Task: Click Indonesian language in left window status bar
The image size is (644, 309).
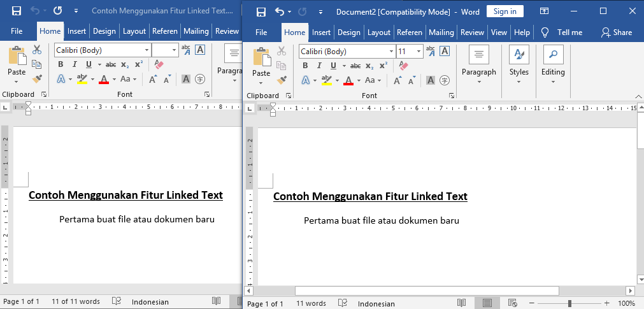Action: [x=150, y=302]
